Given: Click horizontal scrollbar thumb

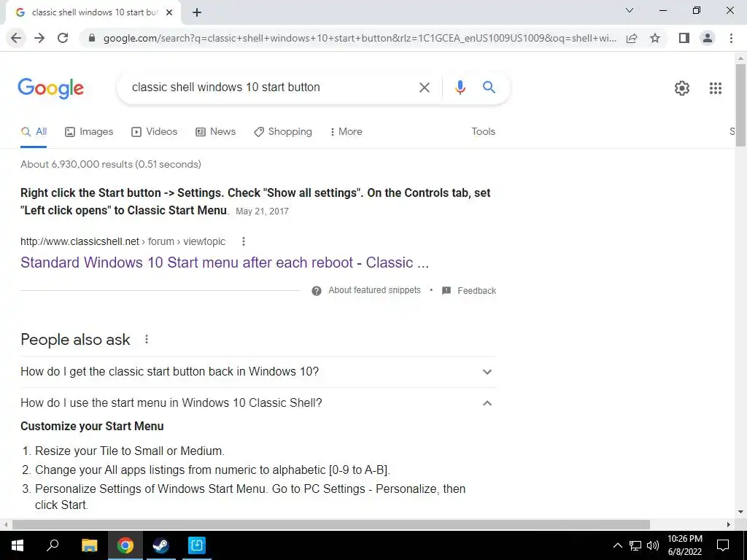Looking at the screenshot, I should pyautogui.click(x=331, y=525).
